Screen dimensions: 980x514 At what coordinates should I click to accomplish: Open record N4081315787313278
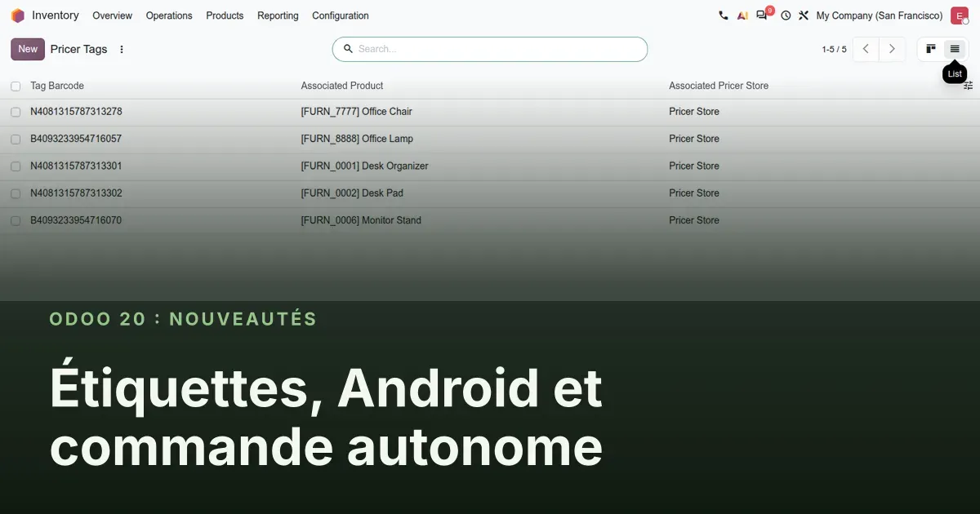pyautogui.click(x=76, y=112)
